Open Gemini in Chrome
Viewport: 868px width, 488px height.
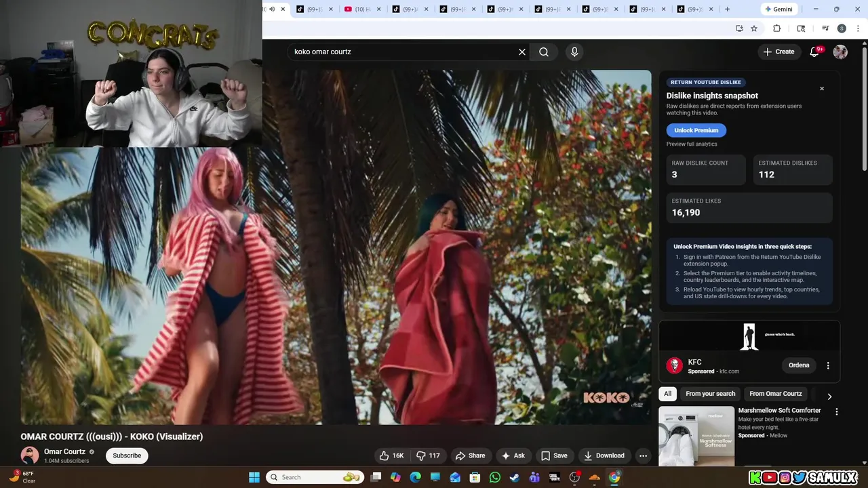778,9
